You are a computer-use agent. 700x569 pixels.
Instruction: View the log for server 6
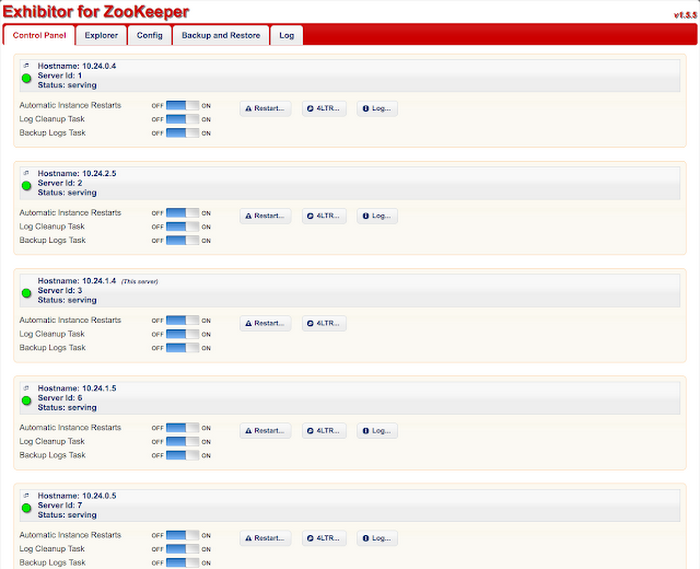point(377,431)
